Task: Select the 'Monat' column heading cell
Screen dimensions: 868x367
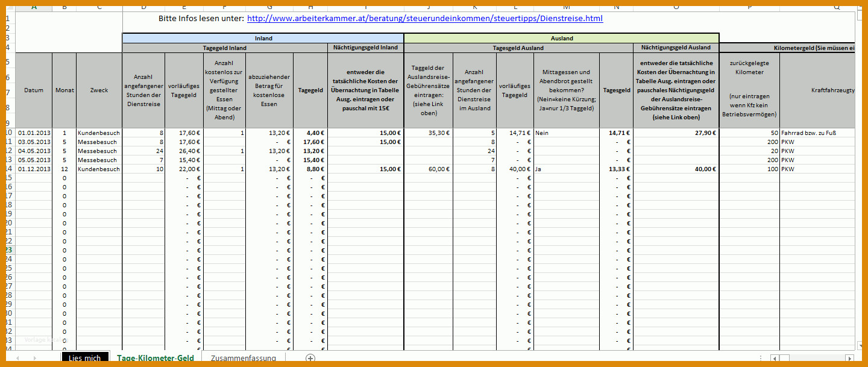Action: [64, 90]
